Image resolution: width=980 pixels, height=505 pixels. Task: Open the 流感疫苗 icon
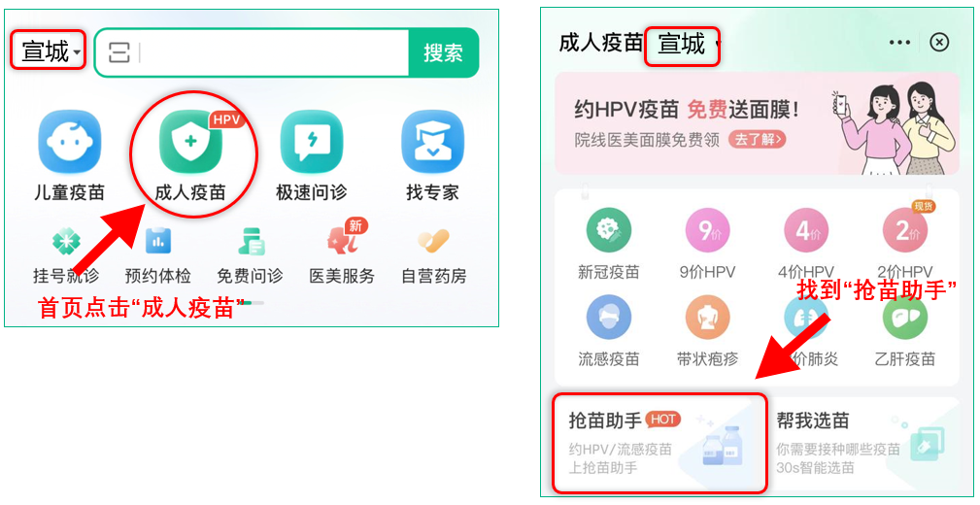(608, 318)
